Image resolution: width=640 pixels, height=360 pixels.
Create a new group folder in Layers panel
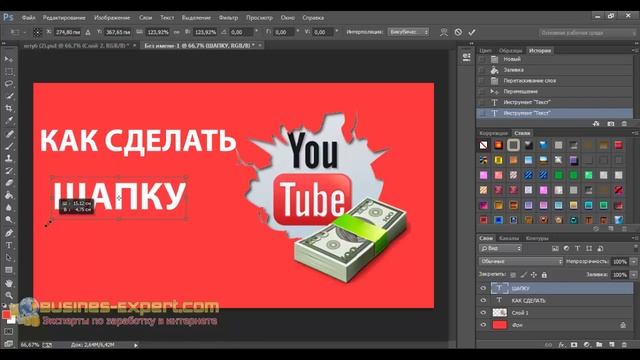(599, 345)
